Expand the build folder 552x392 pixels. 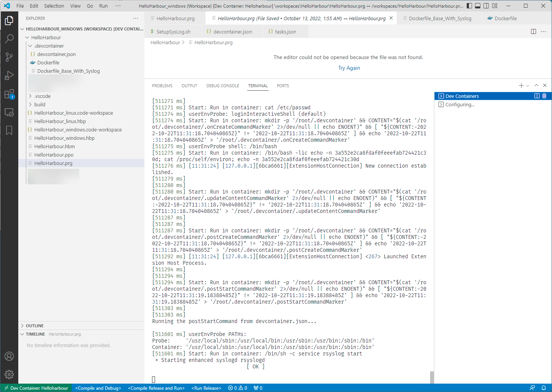pos(30,104)
